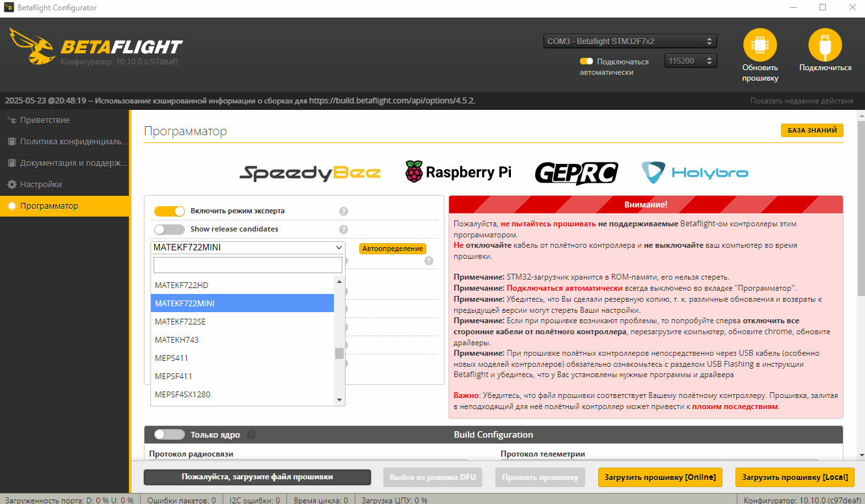Click the Внимание! warning header

pyautogui.click(x=646, y=204)
